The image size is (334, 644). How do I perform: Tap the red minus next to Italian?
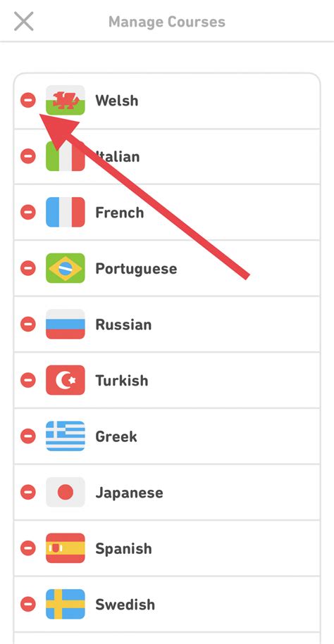tap(28, 156)
